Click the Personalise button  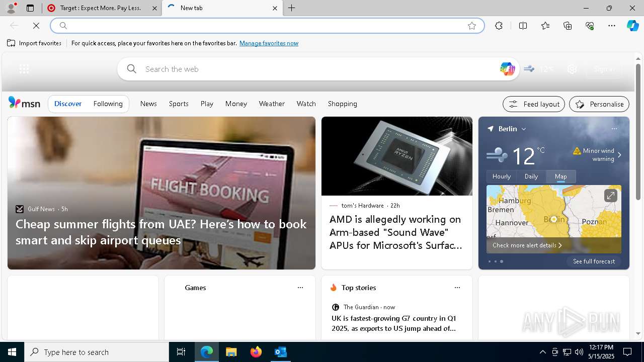599,104
